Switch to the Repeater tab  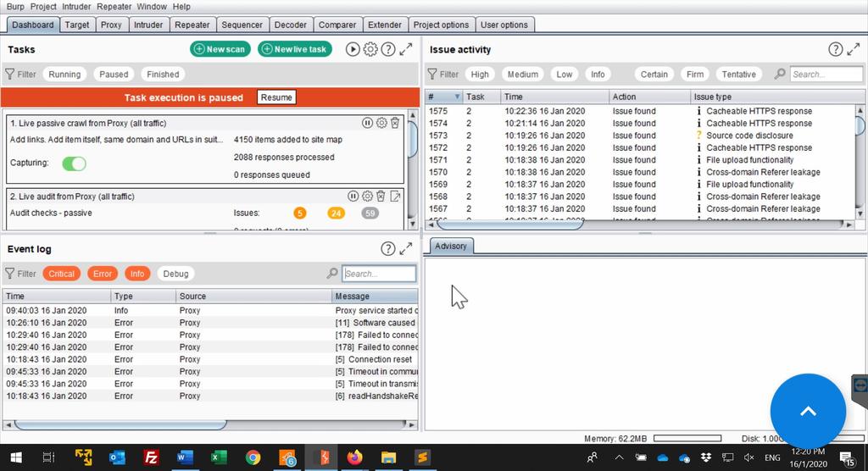point(192,25)
